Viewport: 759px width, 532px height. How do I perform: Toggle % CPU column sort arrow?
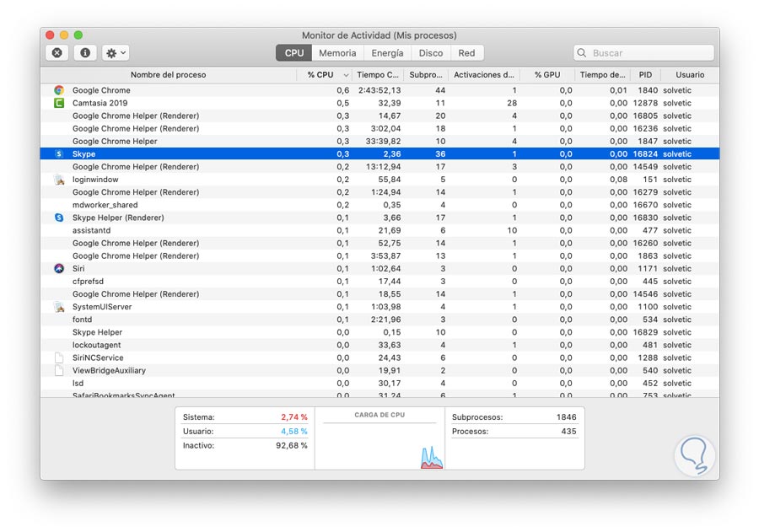tap(346, 75)
